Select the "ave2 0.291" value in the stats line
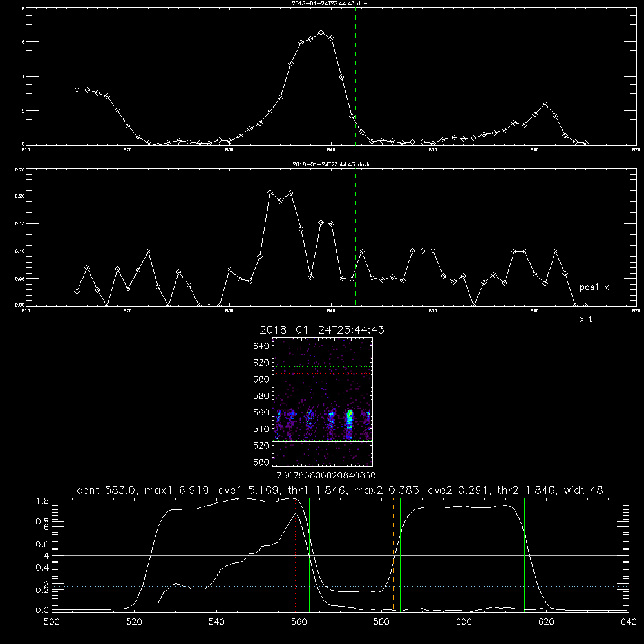This screenshot has width=644, height=644. click(457, 490)
